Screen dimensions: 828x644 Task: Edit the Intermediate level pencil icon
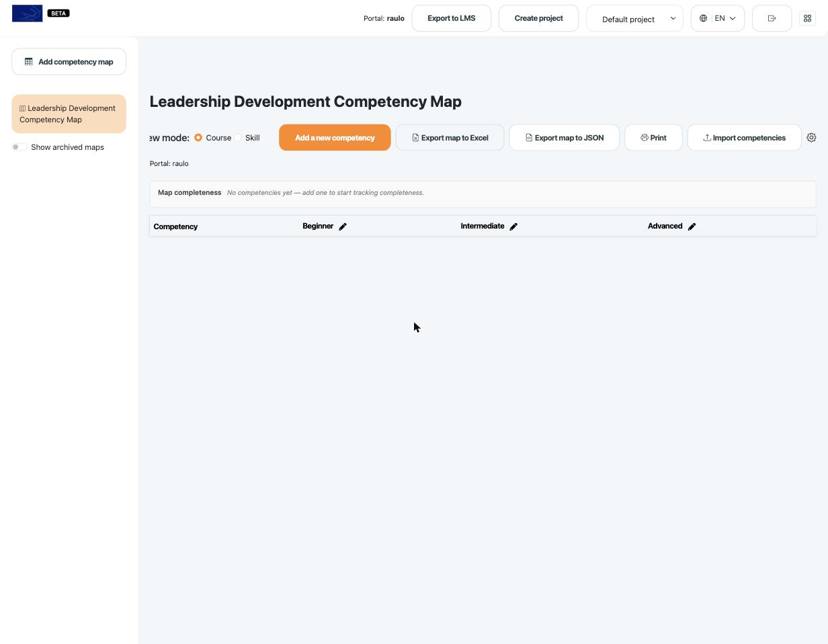513,227
